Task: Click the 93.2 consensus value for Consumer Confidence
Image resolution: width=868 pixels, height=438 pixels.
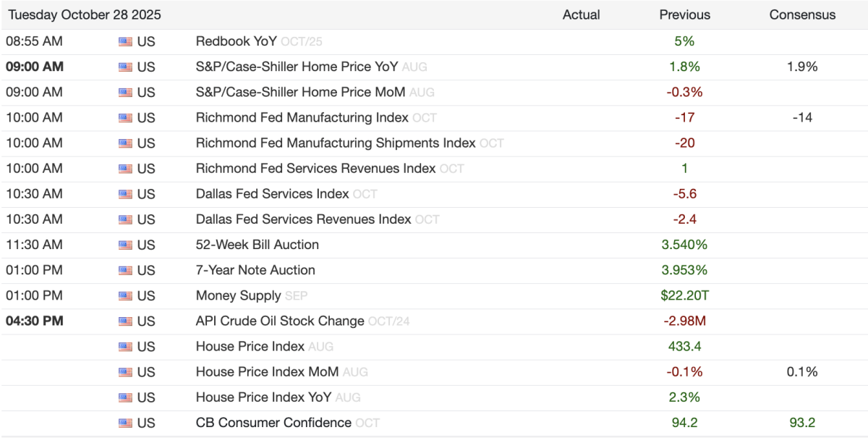Action: 802,423
